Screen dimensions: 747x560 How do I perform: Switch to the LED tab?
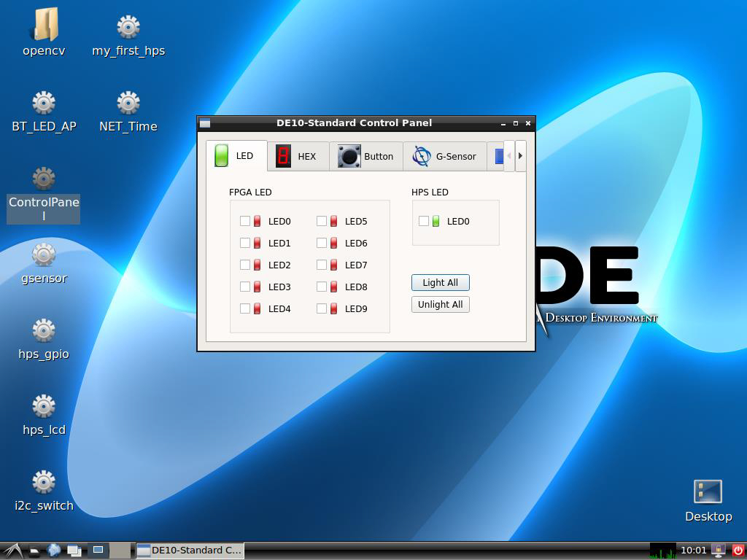point(237,156)
